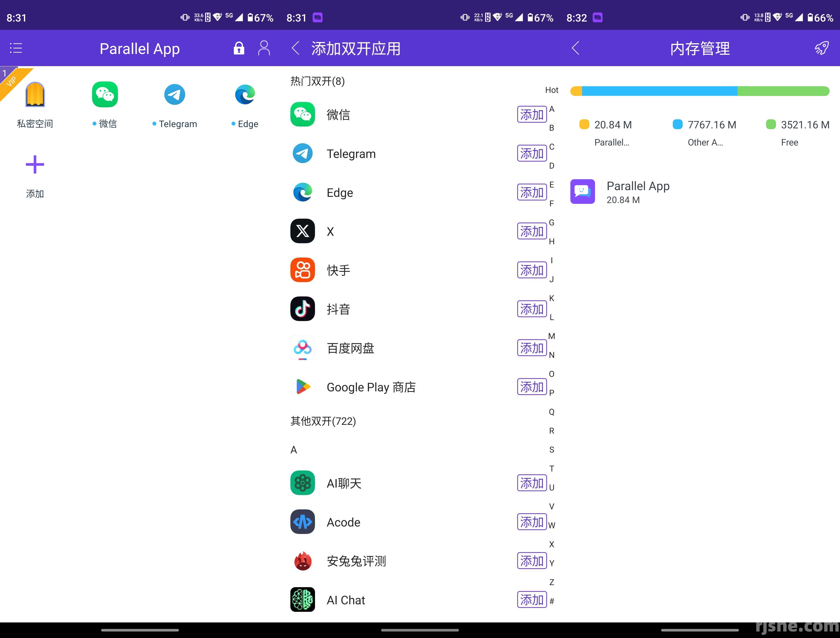Image resolution: width=840 pixels, height=638 pixels.
Task: Launch the cloned 微信 app on home grid
Action: [x=105, y=94]
